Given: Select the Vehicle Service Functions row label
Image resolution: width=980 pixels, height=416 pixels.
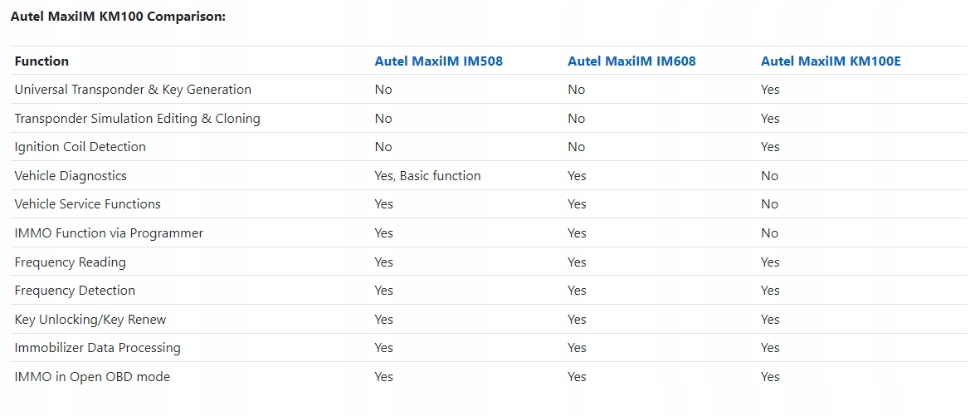Looking at the screenshot, I should click(x=87, y=204).
